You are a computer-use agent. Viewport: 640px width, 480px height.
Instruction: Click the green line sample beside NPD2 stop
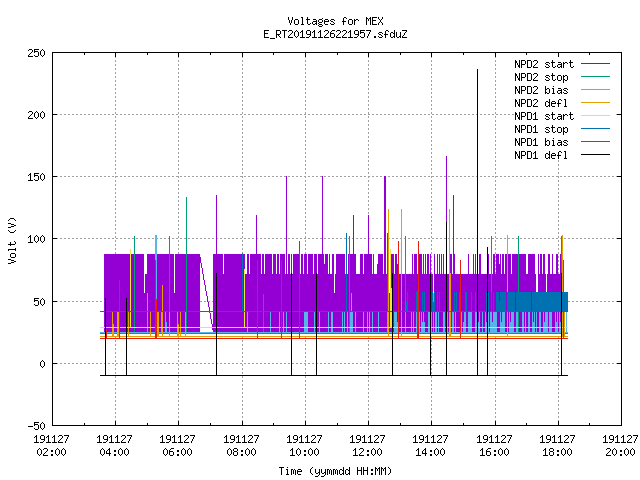click(596, 76)
